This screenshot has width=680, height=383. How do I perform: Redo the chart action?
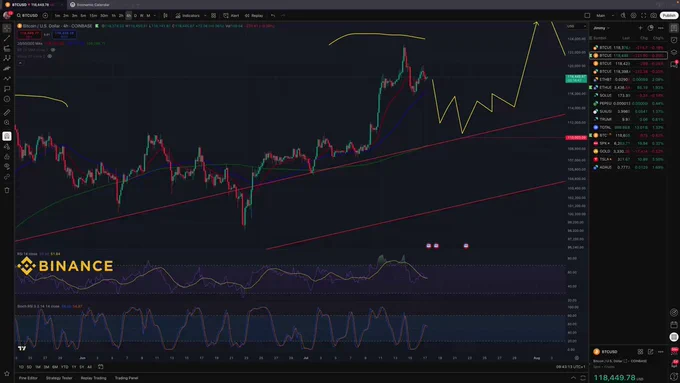(283, 16)
